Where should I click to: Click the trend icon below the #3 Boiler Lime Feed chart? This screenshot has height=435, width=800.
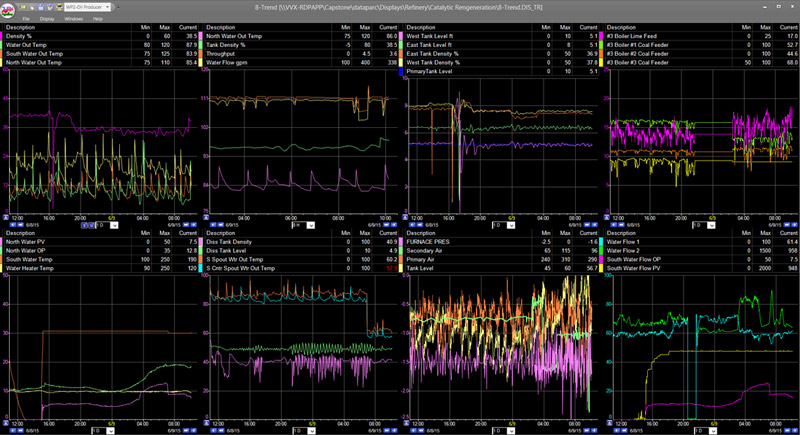click(x=607, y=217)
